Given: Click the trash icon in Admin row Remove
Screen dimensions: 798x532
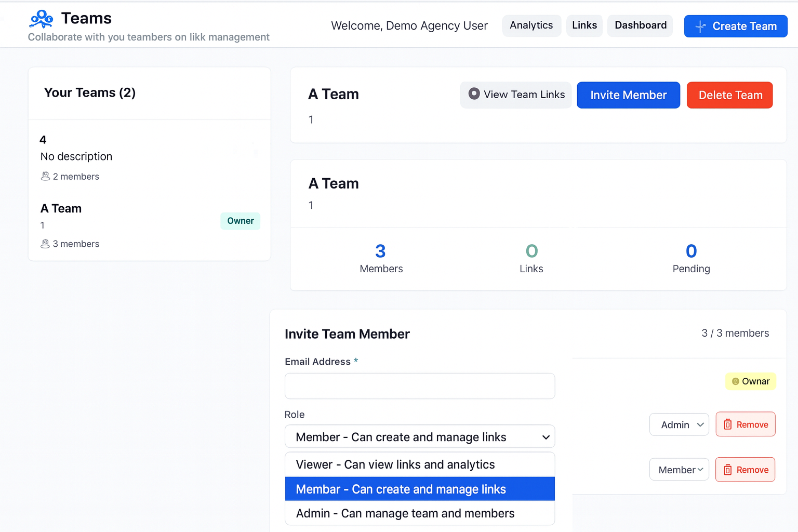Looking at the screenshot, I should 728,424.
